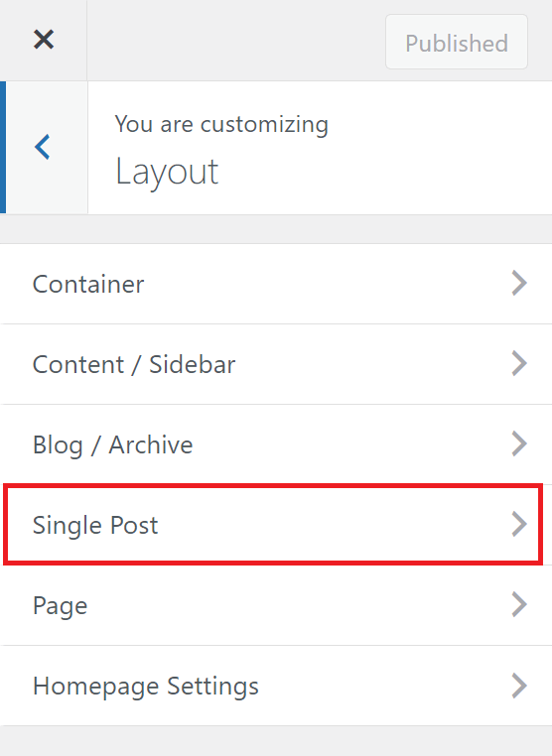Open the Content / Sidebar section
The width and height of the screenshot is (552, 756).
pos(276,364)
